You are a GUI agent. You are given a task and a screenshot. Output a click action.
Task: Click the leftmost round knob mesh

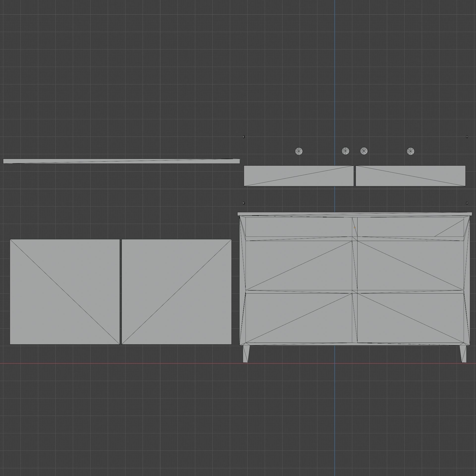coord(299,151)
